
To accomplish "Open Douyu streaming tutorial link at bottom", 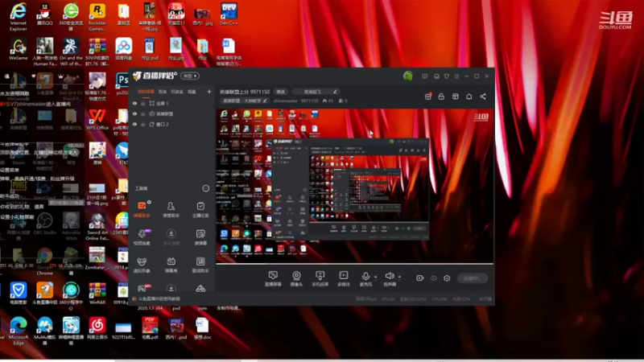I will [159, 298].
